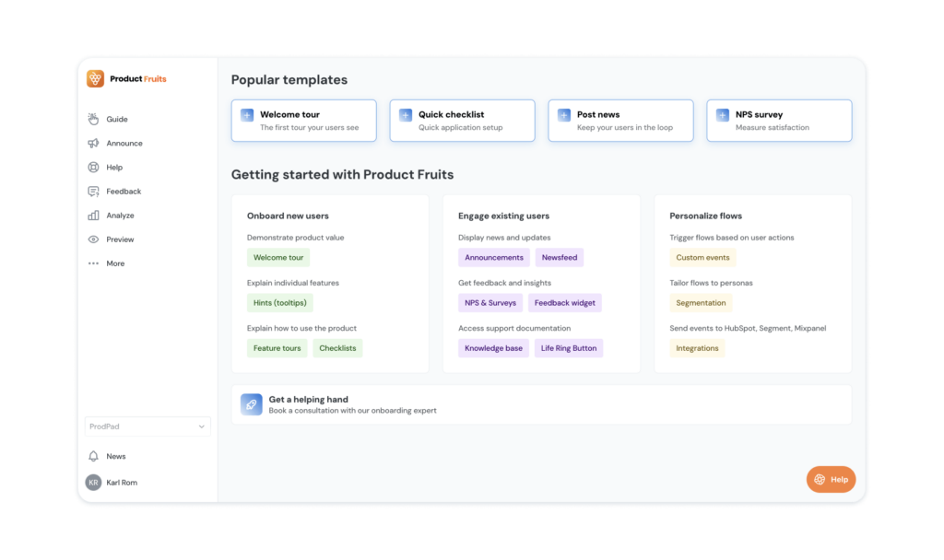Screen dimensions: 944x560
Task: Open the ProdPad workspace dropdown
Action: tap(147, 426)
